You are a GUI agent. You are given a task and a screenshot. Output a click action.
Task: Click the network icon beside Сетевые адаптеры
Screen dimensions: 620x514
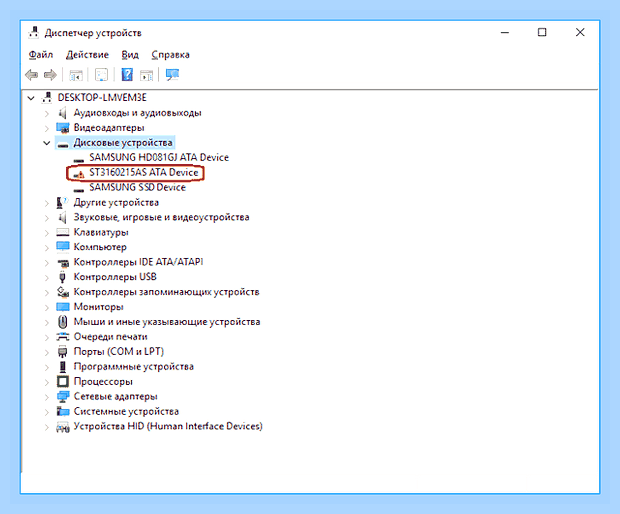pyautogui.click(x=62, y=397)
